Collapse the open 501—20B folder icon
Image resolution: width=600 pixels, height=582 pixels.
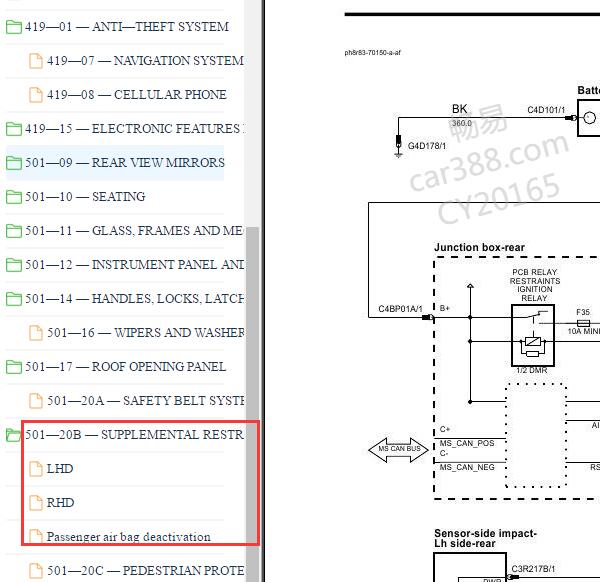(13, 435)
